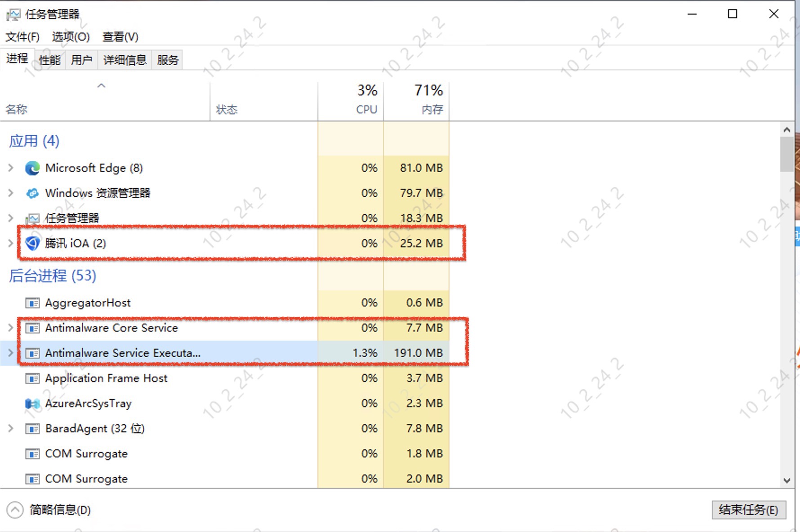Click the 3.7 MB memory value
The image size is (800, 532).
(424, 378)
